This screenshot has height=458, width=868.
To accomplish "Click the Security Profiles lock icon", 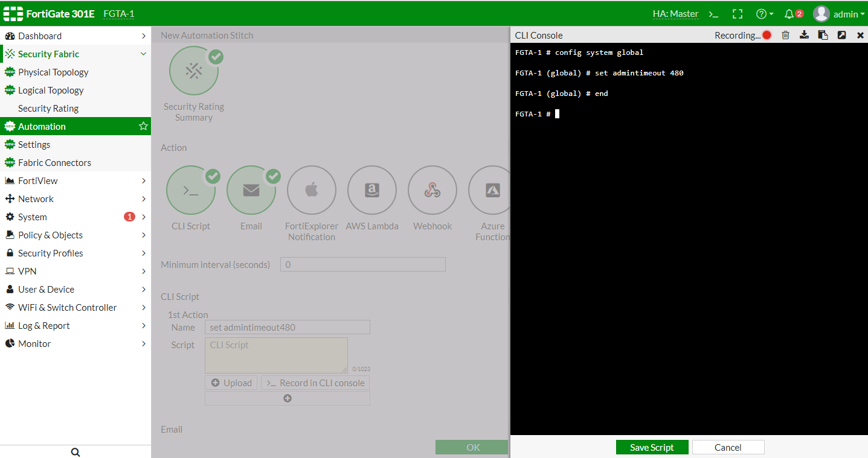I will pyautogui.click(x=10, y=253).
